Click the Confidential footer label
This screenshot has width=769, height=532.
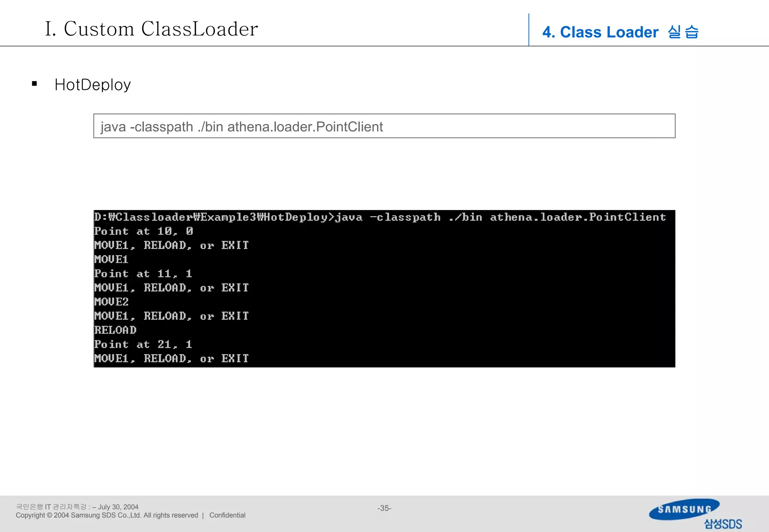click(x=227, y=515)
